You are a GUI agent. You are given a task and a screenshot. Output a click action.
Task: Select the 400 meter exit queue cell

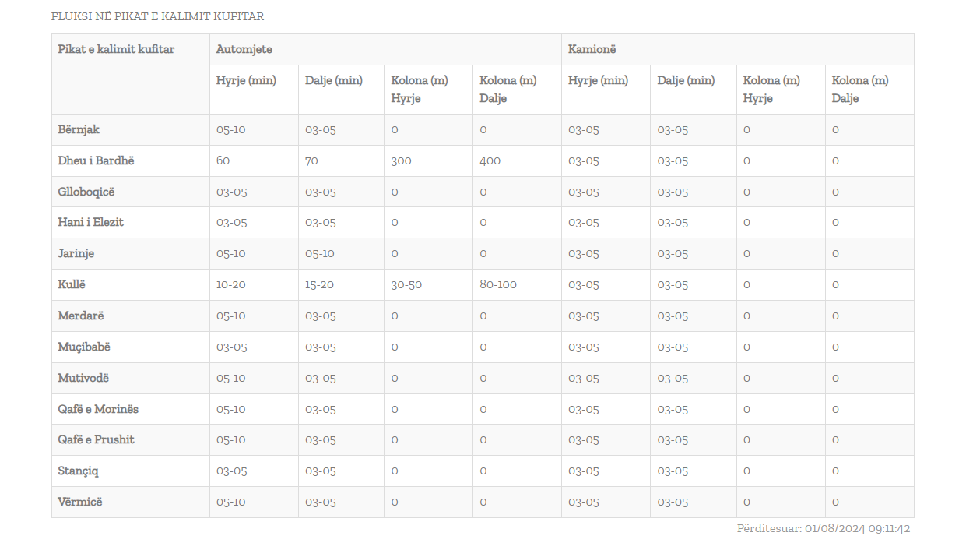pyautogui.click(x=490, y=160)
